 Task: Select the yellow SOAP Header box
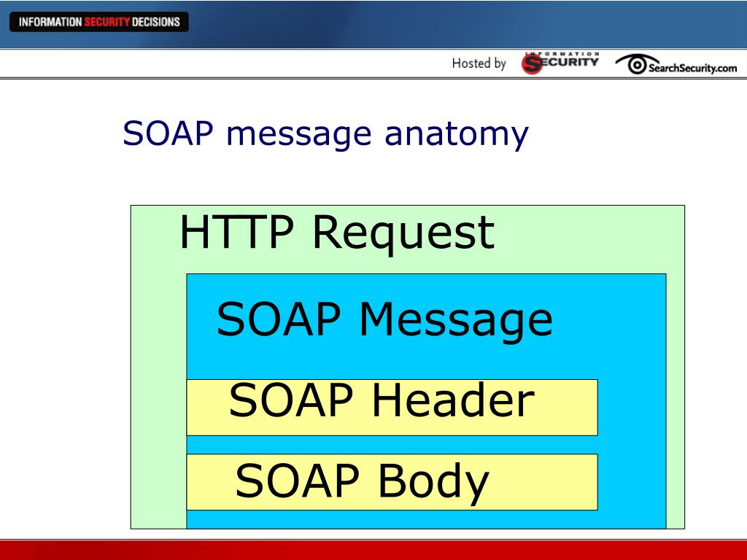point(392,407)
